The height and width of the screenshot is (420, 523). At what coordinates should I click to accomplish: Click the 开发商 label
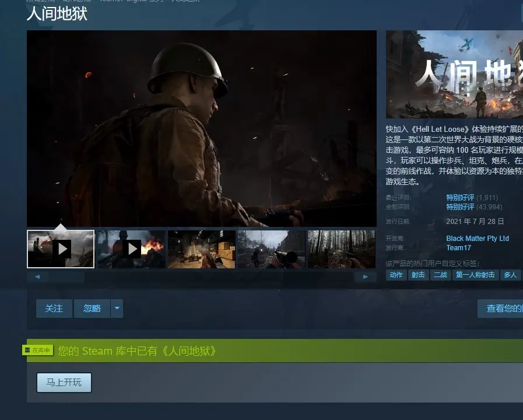[395, 239]
